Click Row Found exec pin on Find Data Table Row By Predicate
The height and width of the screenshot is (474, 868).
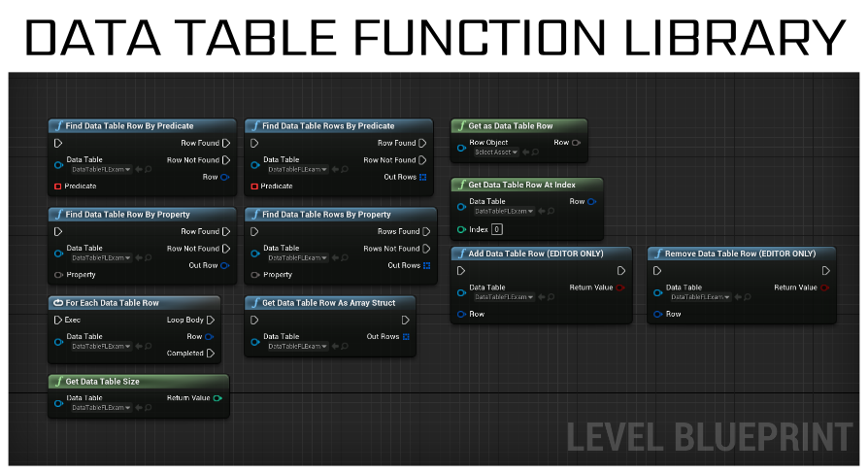click(x=226, y=143)
